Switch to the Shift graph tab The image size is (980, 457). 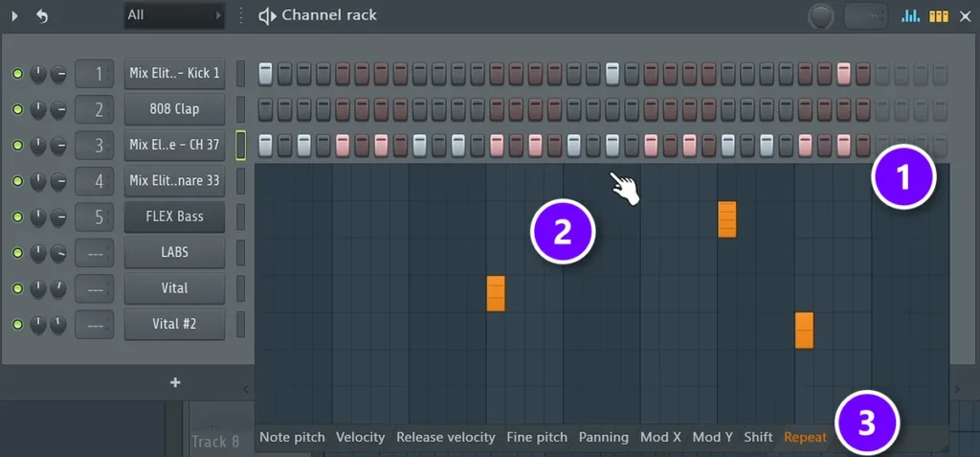point(758,438)
